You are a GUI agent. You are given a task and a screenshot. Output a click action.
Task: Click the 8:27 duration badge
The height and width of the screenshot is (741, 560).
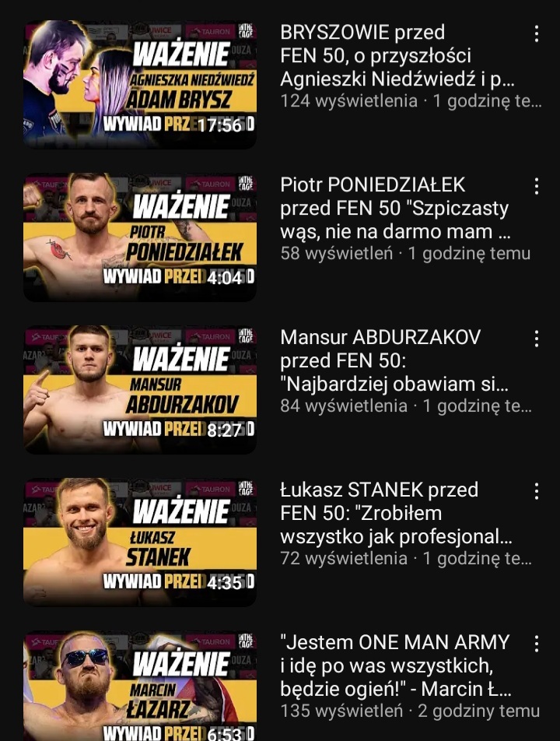pyautogui.click(x=224, y=430)
